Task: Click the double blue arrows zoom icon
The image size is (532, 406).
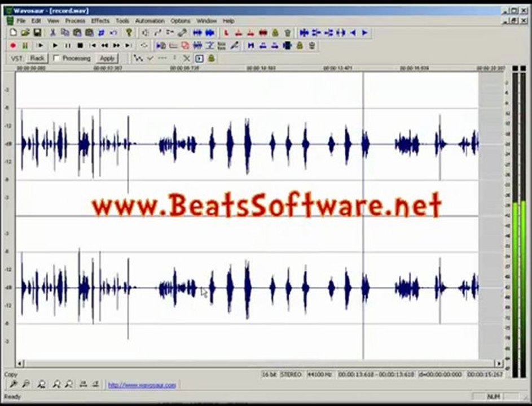Action: [197, 33]
